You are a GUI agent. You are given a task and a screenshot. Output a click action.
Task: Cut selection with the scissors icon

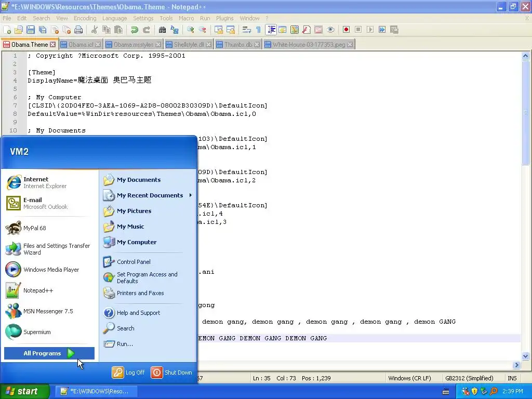coord(95,30)
